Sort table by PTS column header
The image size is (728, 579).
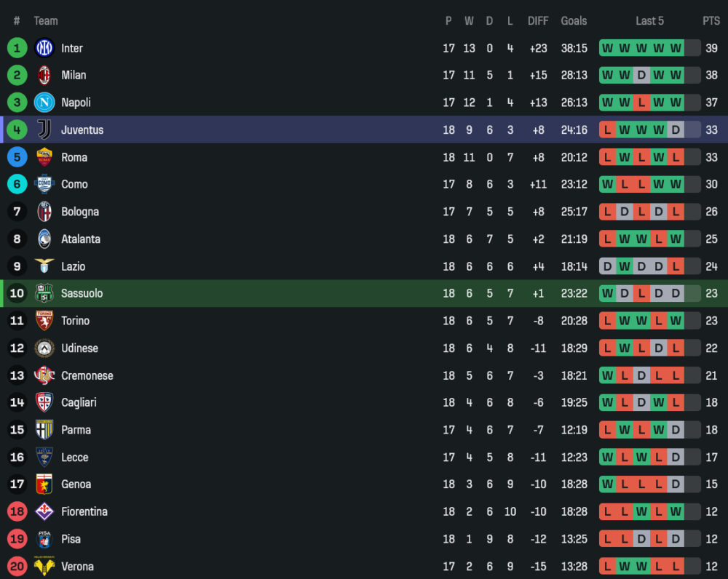[x=711, y=21]
